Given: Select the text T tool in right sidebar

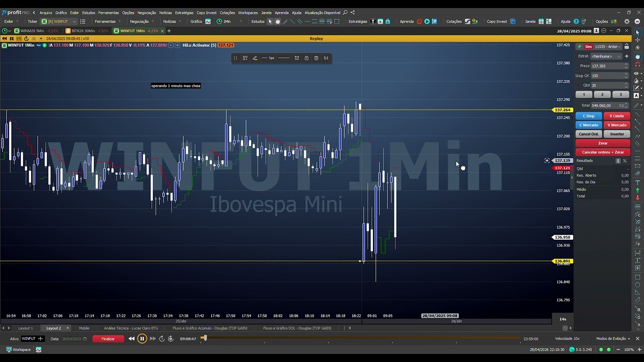Looking at the screenshot, I should (637, 182).
